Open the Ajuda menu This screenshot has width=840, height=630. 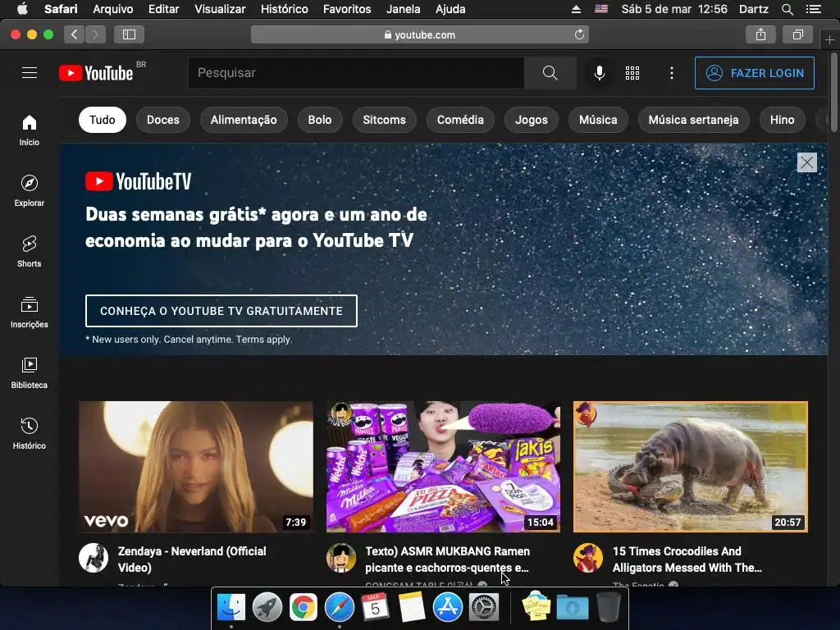pos(450,9)
